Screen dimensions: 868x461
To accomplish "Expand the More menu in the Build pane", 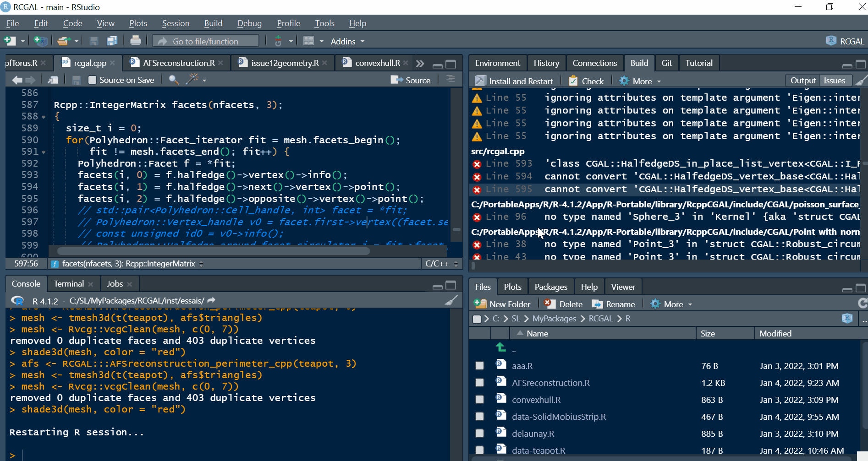I will (x=640, y=81).
